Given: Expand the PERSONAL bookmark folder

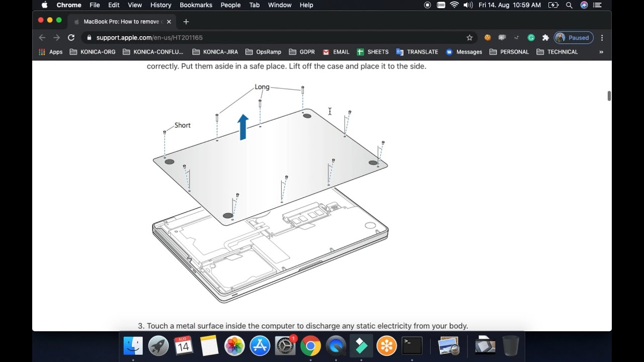Looking at the screenshot, I should point(509,52).
